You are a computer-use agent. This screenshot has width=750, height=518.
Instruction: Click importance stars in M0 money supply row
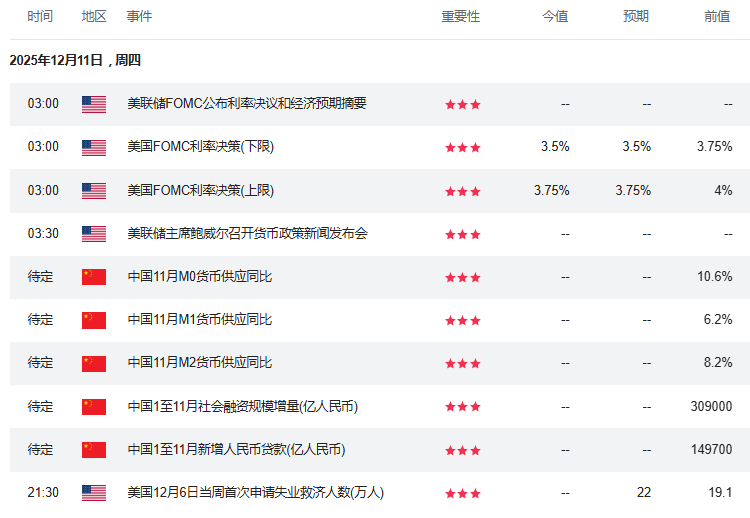(x=463, y=277)
